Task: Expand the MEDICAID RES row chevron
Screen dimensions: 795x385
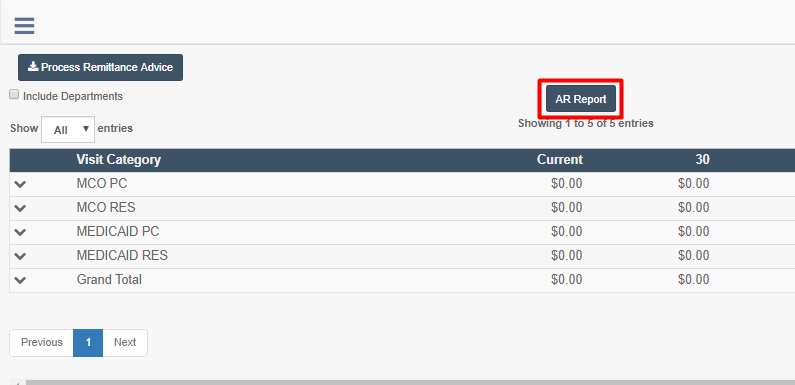Action: (20, 256)
